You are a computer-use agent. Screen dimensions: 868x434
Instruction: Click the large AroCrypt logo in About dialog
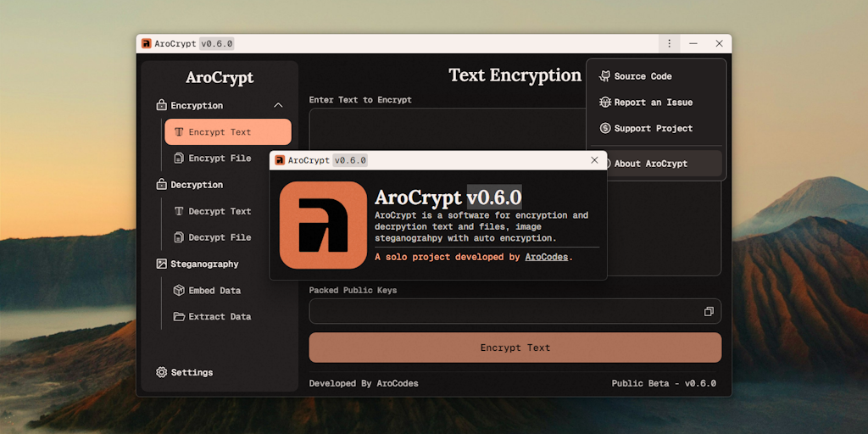(x=323, y=225)
